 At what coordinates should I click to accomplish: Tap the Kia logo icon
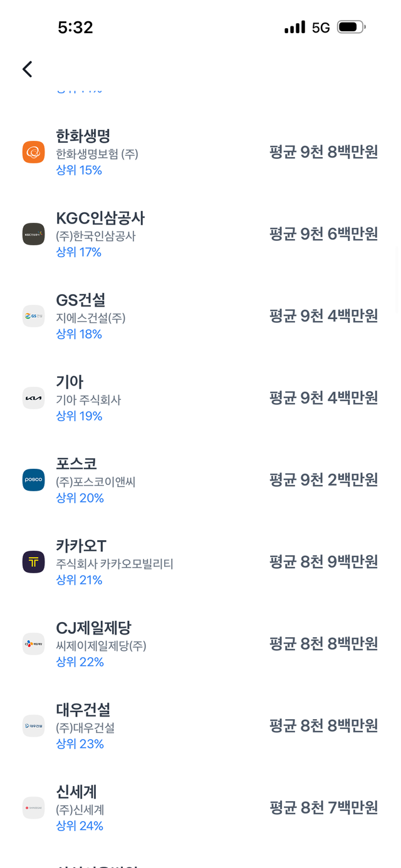click(34, 398)
